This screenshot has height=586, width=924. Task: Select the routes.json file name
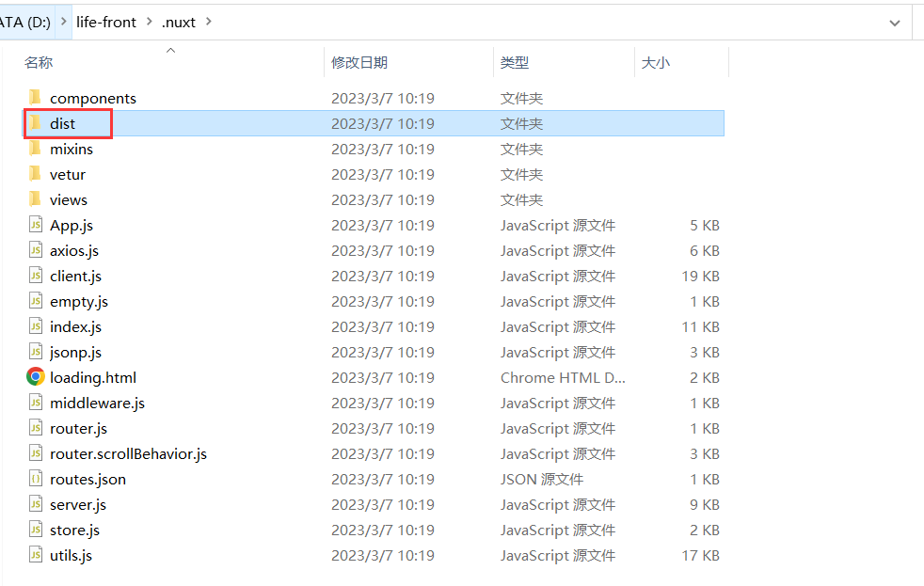[x=88, y=480]
